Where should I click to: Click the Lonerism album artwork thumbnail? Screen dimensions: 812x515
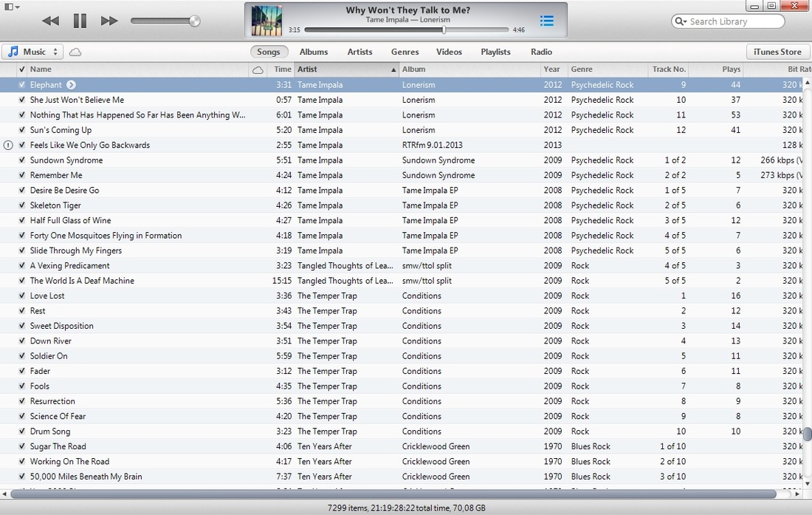pyautogui.click(x=266, y=20)
